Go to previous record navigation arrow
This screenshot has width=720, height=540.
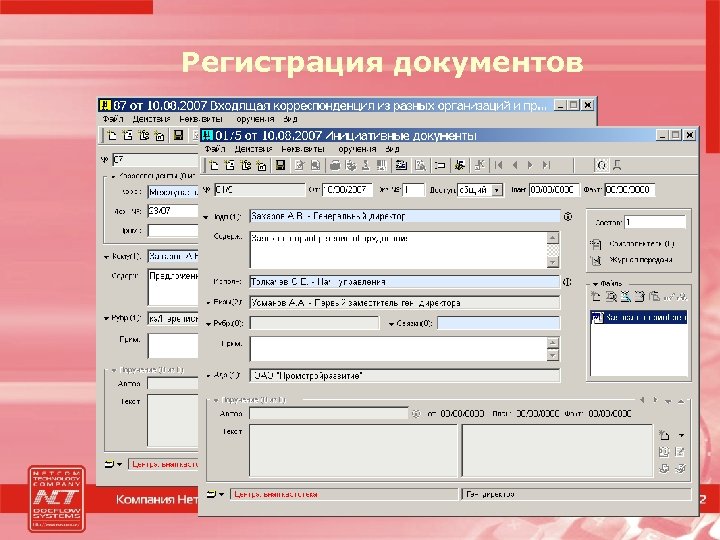pos(515,165)
